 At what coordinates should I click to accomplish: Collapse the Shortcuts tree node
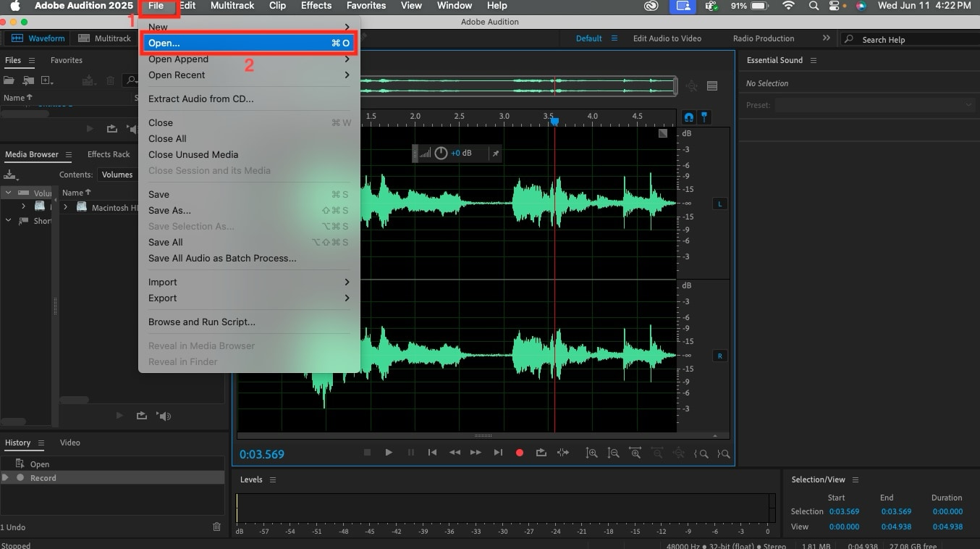(x=9, y=221)
